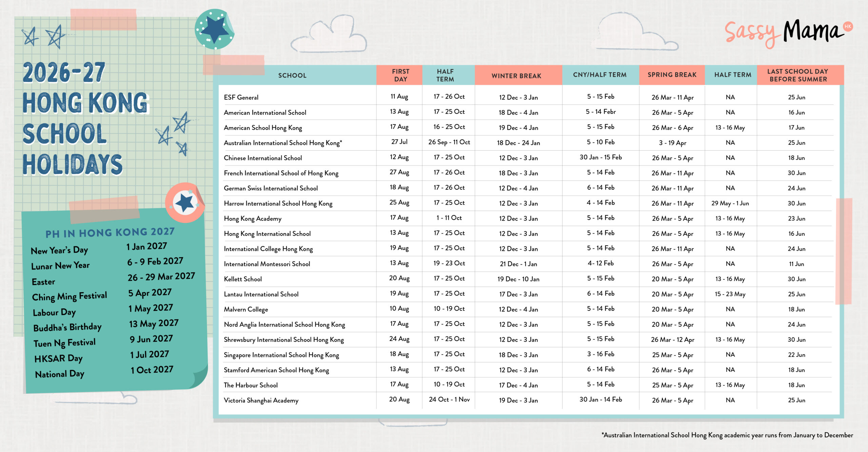Click Malvern College name
868x452 pixels.
[x=246, y=309]
